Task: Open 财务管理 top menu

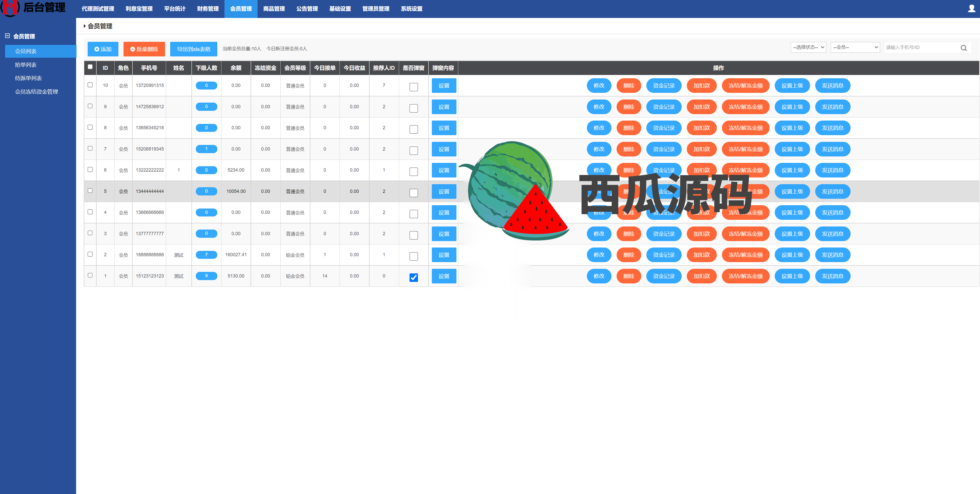Action: click(208, 9)
